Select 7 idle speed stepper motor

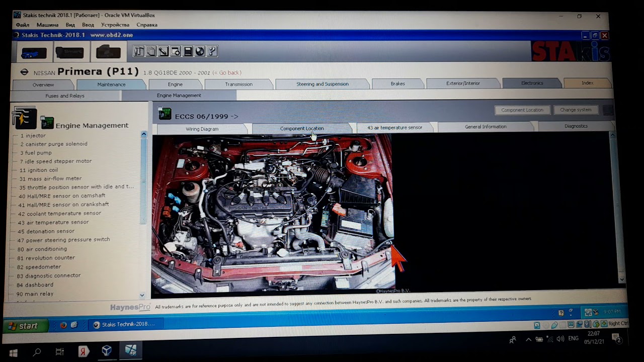tap(56, 161)
